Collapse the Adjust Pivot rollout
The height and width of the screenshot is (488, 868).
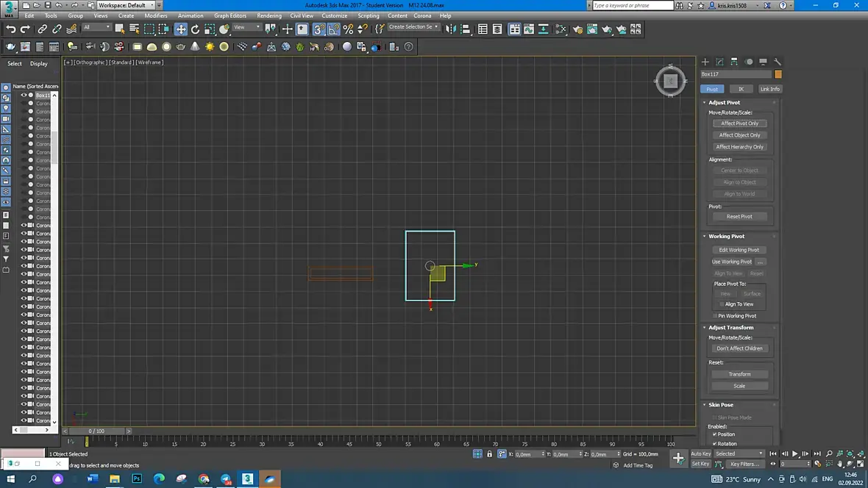724,103
